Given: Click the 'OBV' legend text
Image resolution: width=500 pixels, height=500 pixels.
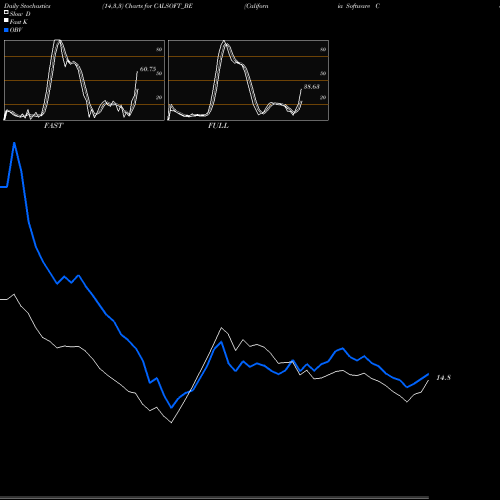Looking at the screenshot, I should (16, 30).
